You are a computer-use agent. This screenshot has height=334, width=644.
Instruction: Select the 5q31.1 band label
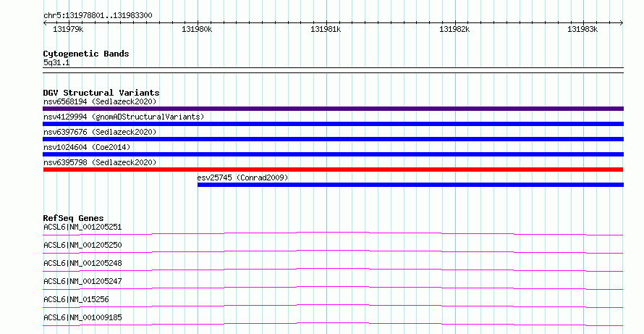point(56,62)
